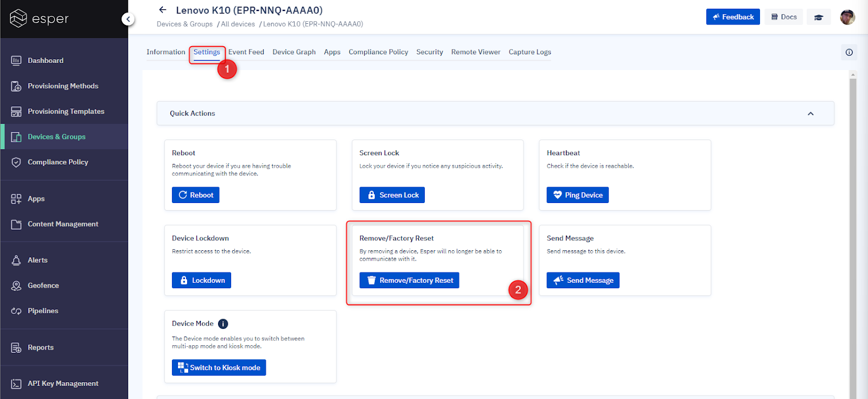Viewport: 868px width, 399px height.
Task: Open the Apps tab for device
Action: [332, 52]
